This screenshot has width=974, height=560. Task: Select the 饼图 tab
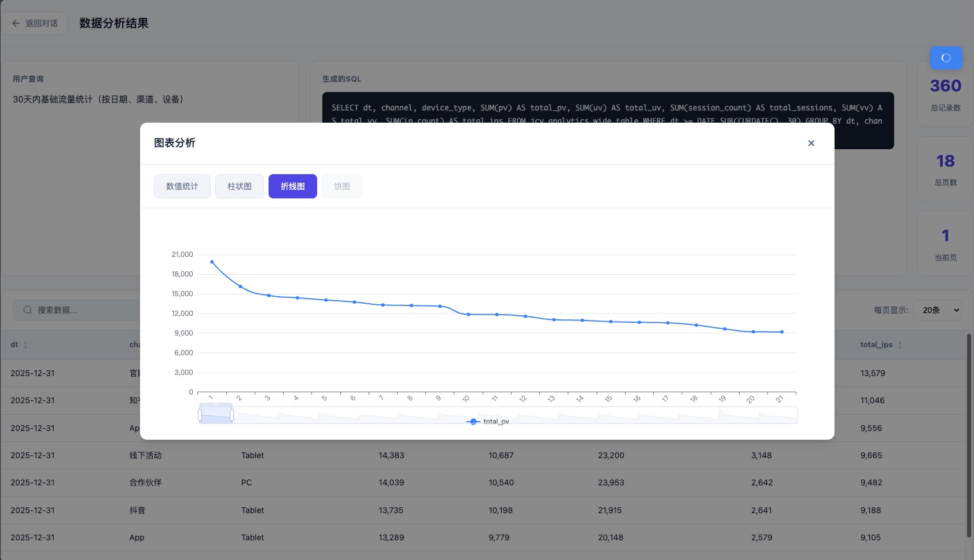pos(342,186)
